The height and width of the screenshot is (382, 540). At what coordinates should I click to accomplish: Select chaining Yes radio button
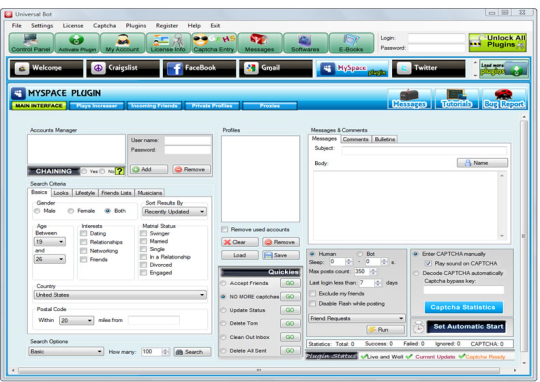84,171
